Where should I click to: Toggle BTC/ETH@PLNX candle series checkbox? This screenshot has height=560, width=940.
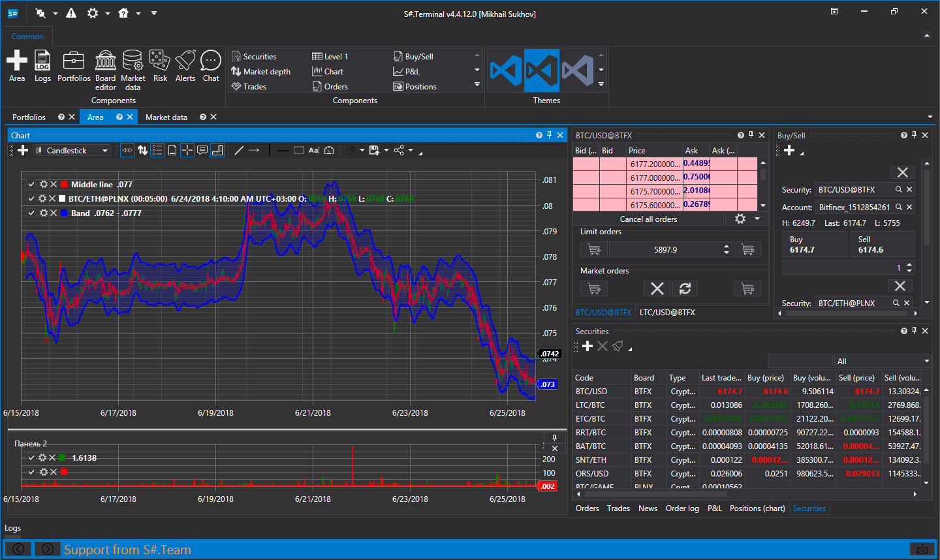click(x=31, y=199)
